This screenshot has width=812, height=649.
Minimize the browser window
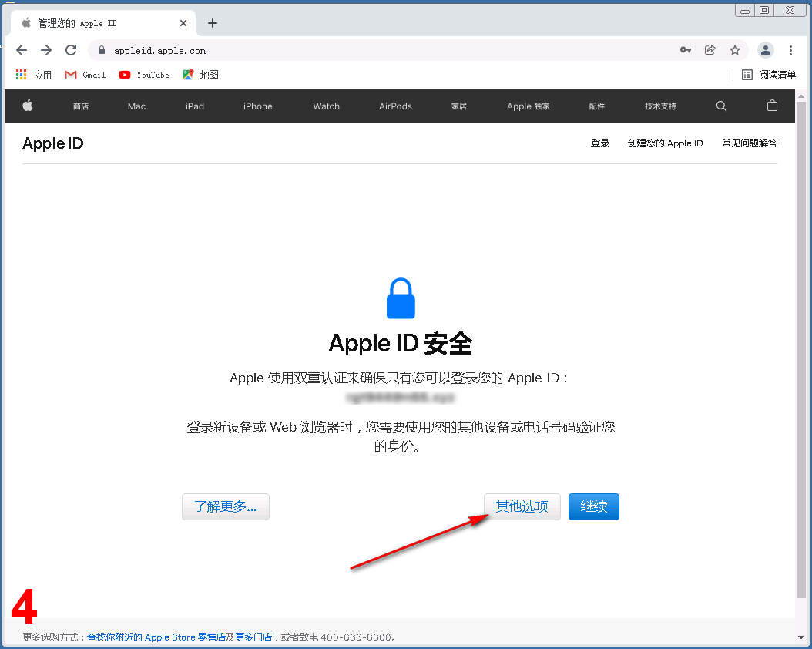pyautogui.click(x=745, y=10)
